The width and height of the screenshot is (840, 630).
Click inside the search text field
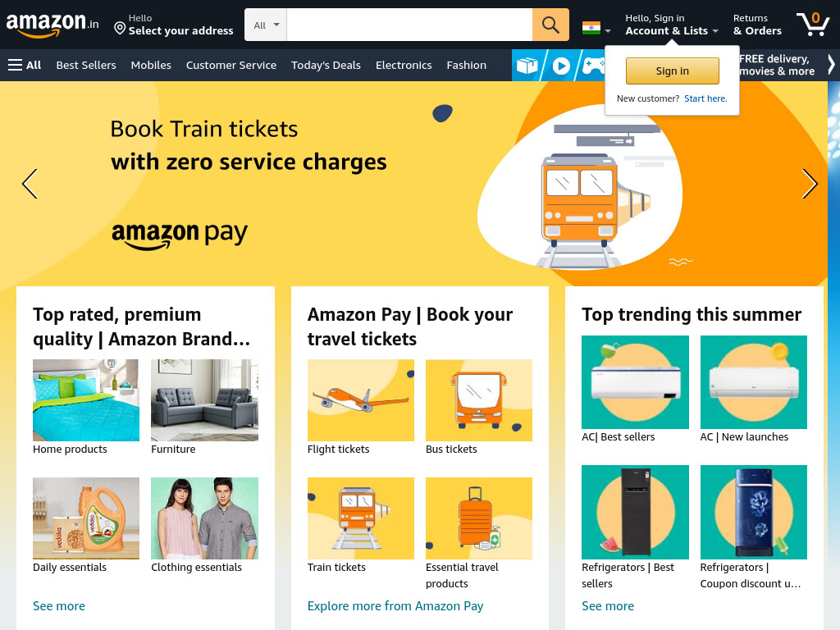[x=409, y=25]
